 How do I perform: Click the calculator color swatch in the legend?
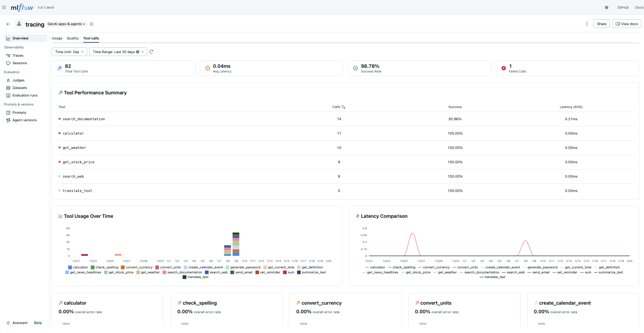69,267
